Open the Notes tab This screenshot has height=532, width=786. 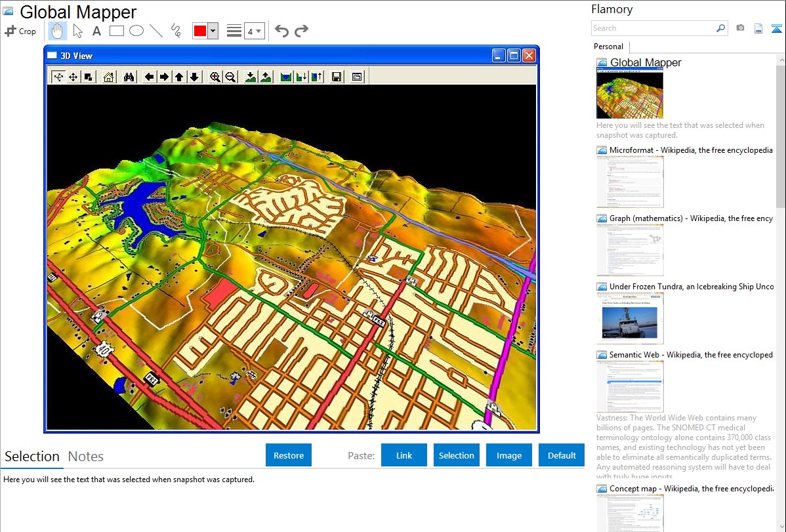click(86, 457)
